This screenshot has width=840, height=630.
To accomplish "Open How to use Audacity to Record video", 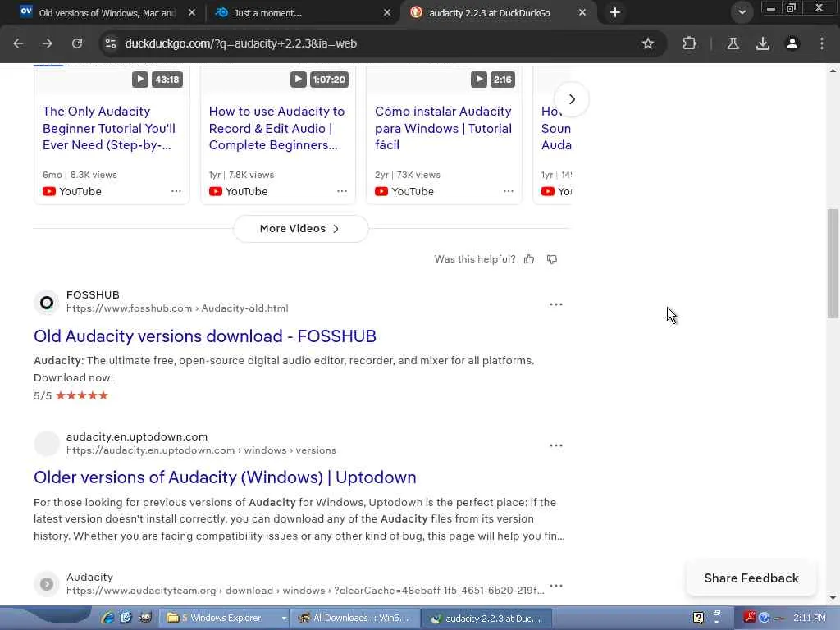I will pyautogui.click(x=276, y=128).
